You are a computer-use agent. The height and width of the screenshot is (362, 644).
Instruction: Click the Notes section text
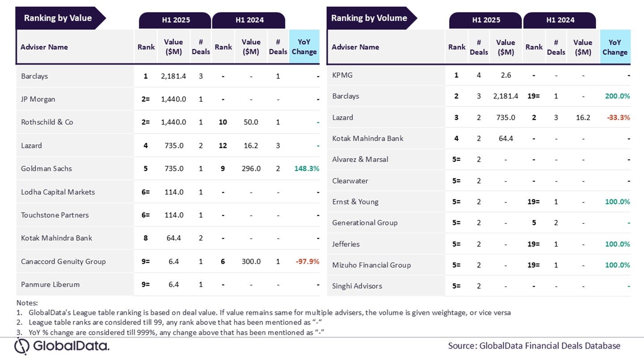point(179,318)
